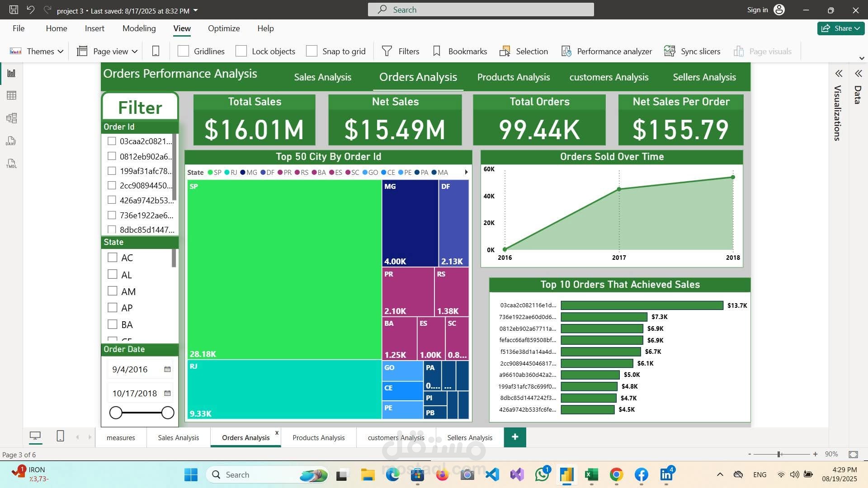The width and height of the screenshot is (868, 488).
Task: Open the Modeling ribbon tab
Action: [139, 28]
